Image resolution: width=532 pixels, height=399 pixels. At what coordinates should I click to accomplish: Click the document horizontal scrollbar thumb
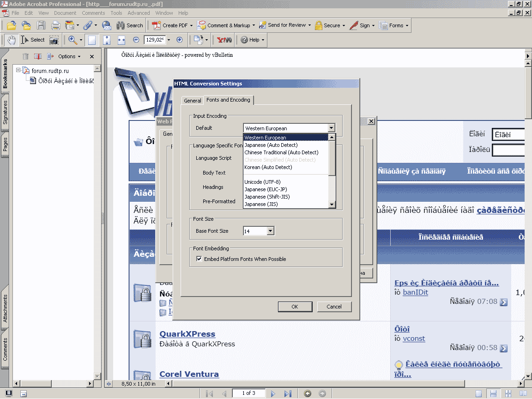(318, 384)
